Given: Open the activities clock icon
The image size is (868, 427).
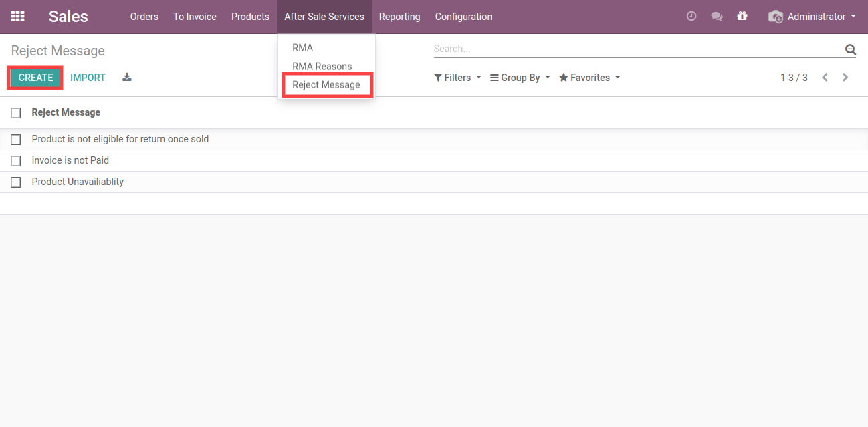Looking at the screenshot, I should pyautogui.click(x=691, y=17).
